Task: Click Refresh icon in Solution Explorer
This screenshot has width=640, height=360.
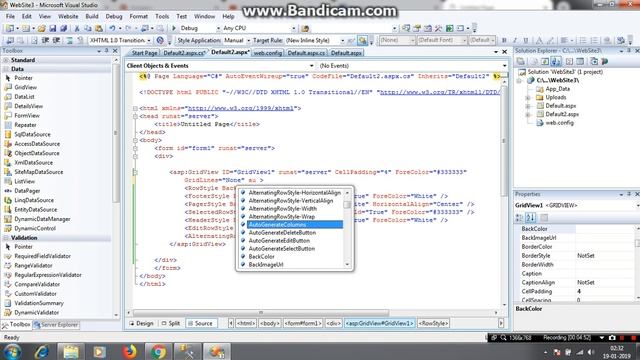Action: [x=545, y=62]
